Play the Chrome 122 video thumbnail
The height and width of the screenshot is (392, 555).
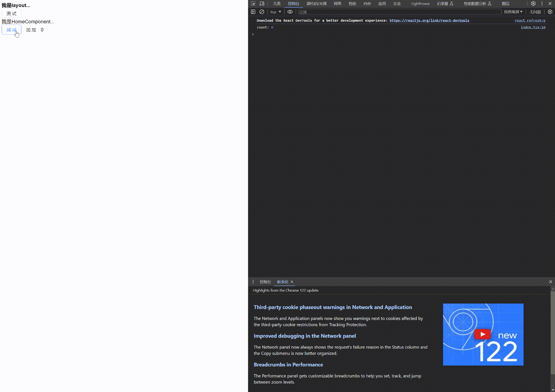[x=483, y=334]
